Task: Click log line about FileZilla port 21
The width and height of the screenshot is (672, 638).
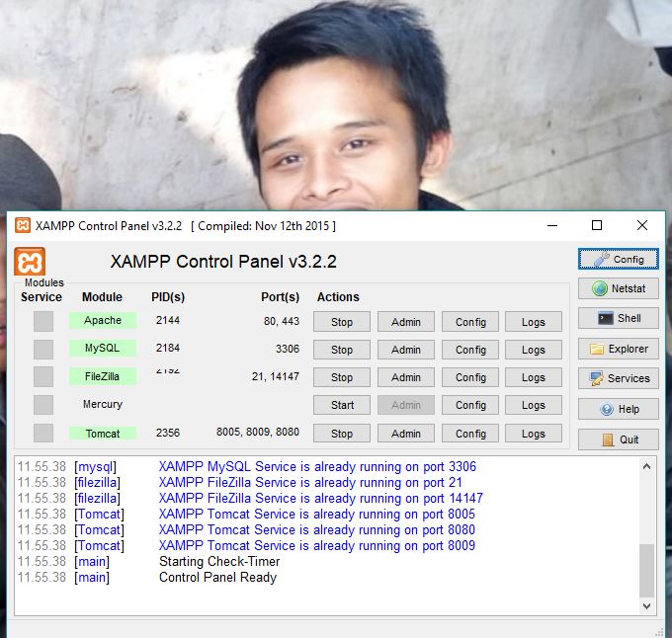Action: 310,482
